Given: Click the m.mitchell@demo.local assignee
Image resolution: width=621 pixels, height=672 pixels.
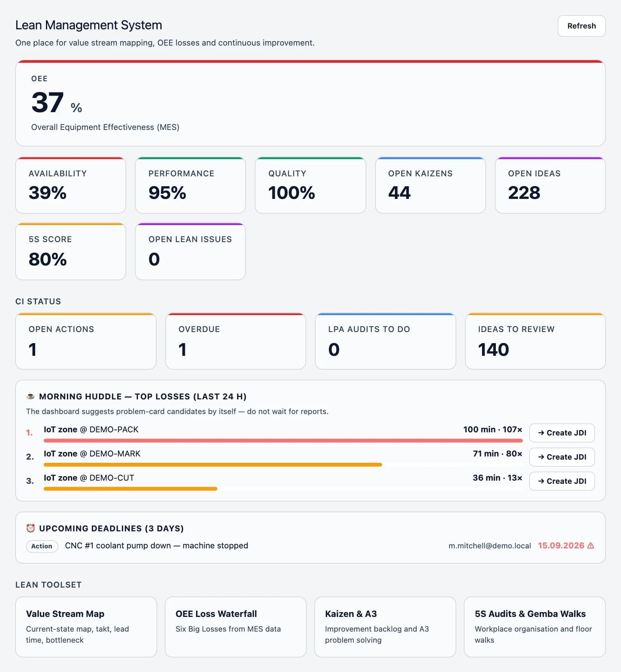Looking at the screenshot, I should coord(490,546).
